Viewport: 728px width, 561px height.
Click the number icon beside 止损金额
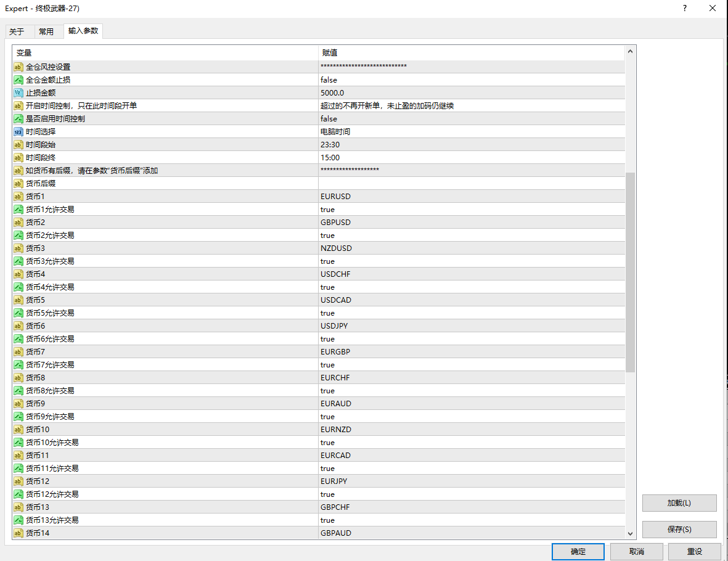point(18,93)
